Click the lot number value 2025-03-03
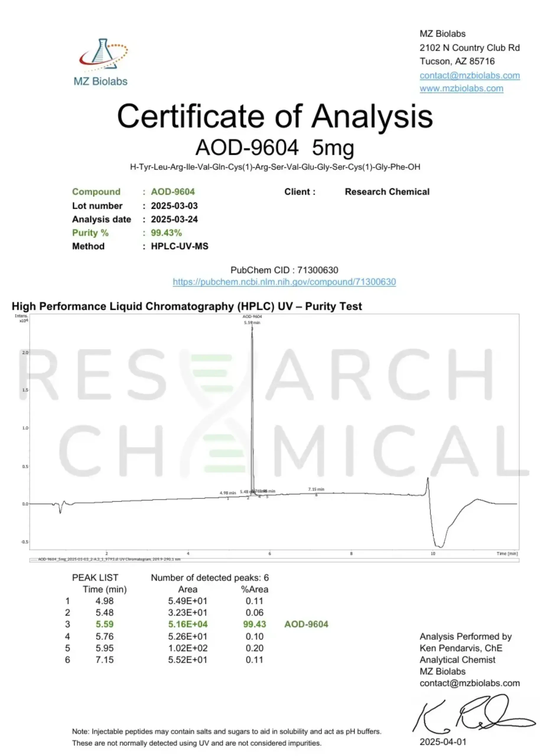Viewport: 552px width, 756px height. (174, 206)
